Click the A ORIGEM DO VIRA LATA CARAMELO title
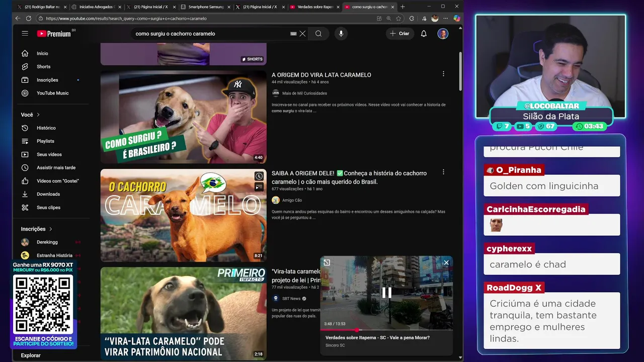644x362 pixels. tap(321, 75)
